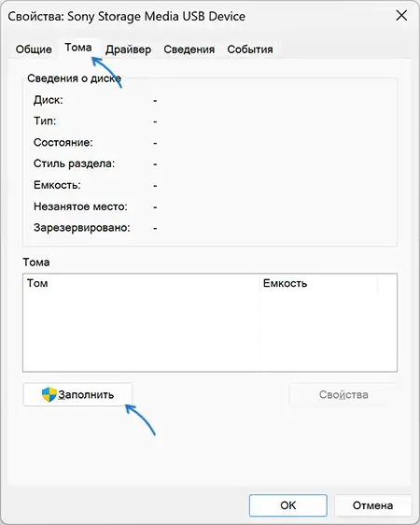Screen dimensions: 420x525
Task: Click the Зарезервировано label
Action: [82, 228]
